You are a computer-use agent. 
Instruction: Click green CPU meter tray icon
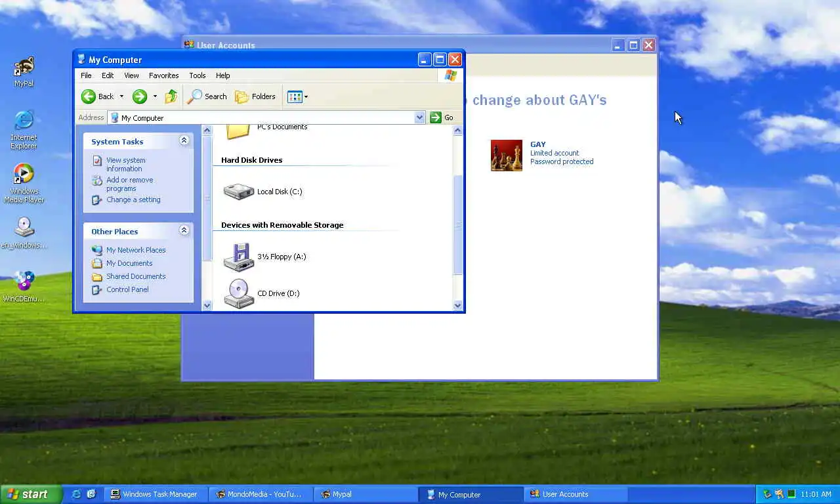791,494
